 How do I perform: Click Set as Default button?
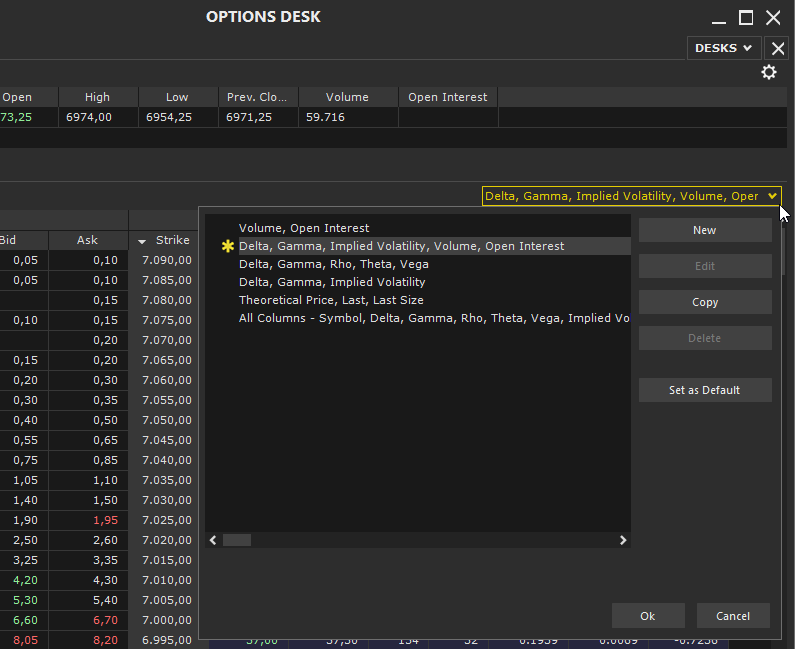[x=704, y=390]
